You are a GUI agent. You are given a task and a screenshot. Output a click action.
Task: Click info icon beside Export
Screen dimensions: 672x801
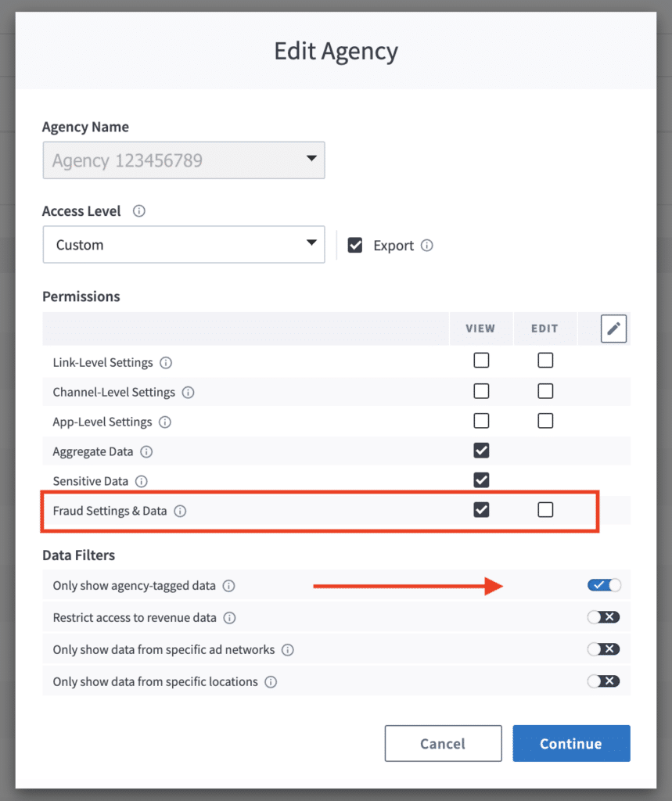[x=427, y=246]
